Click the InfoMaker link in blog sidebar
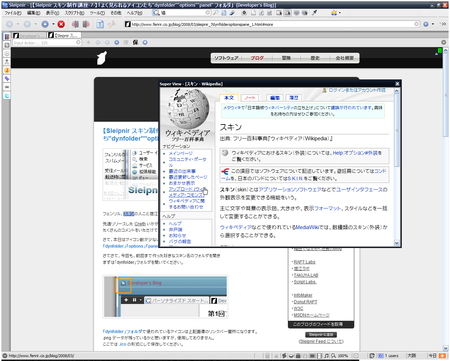This screenshot has height=361, width=450. [303, 295]
